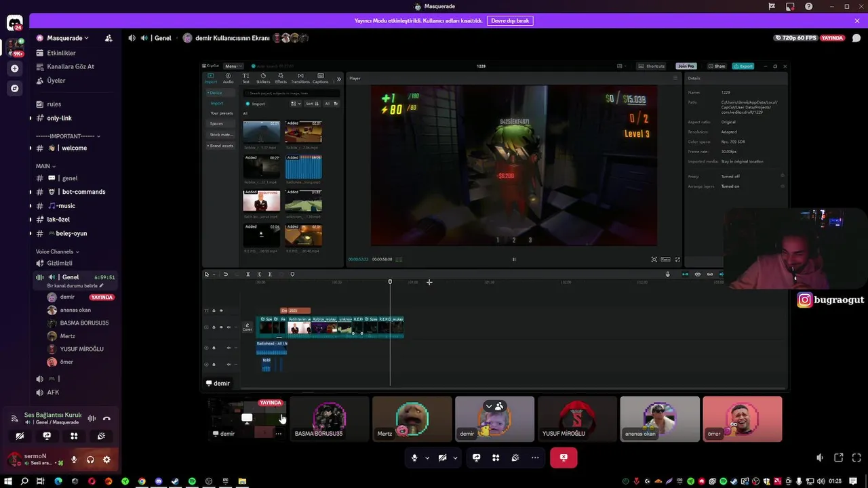Open Windows taskbar search

tap(24, 481)
